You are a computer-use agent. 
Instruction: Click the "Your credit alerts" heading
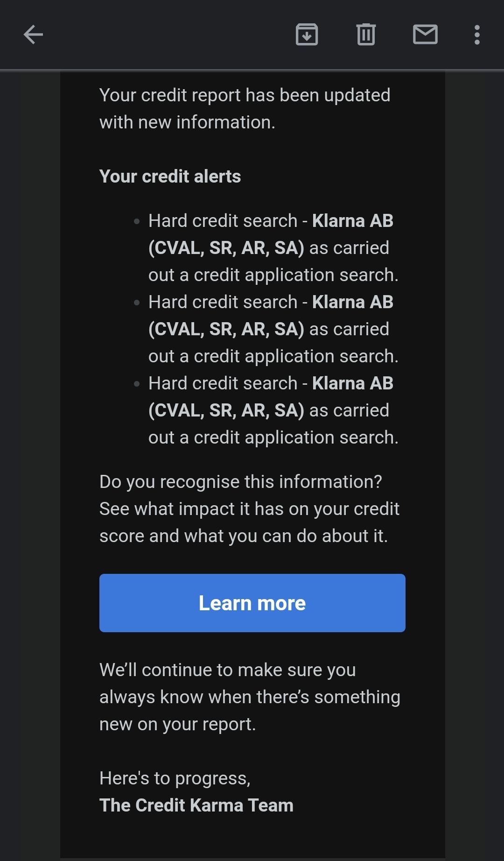[x=170, y=176]
